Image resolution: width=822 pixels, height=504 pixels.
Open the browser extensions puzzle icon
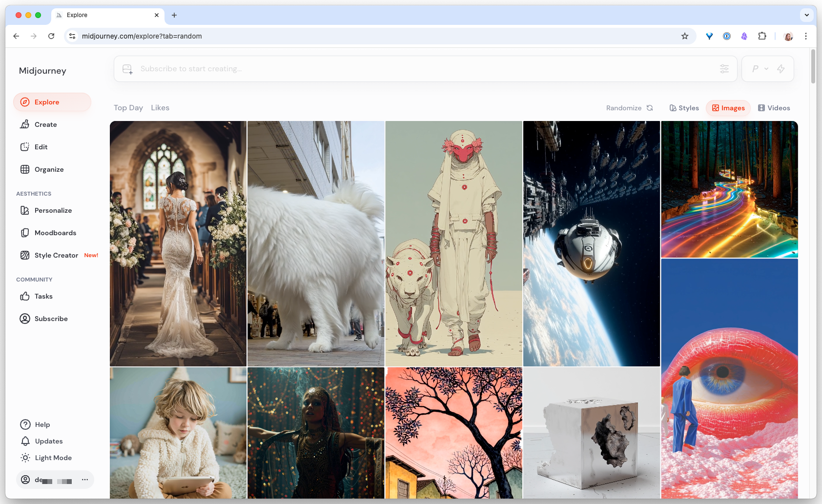click(762, 36)
